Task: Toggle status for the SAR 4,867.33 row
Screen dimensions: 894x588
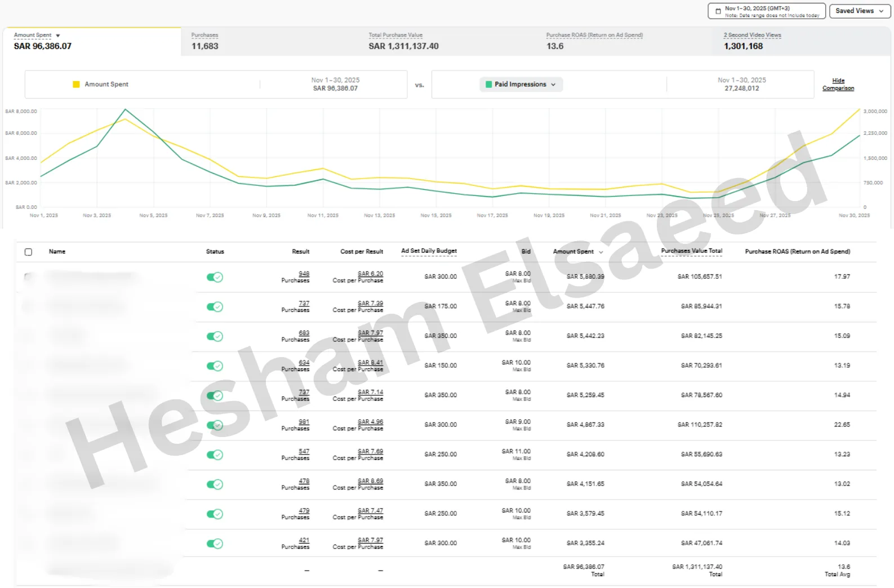Action: [x=215, y=425]
